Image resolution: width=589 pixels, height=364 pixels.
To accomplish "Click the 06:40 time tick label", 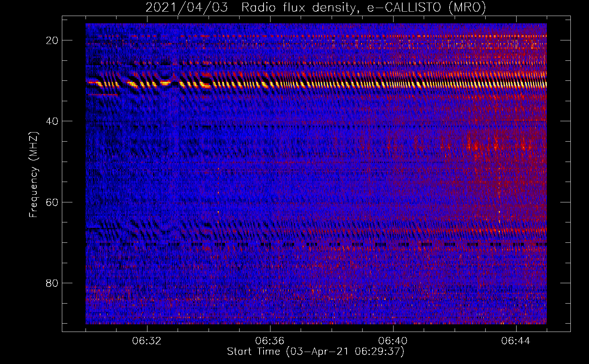I will (393, 341).
